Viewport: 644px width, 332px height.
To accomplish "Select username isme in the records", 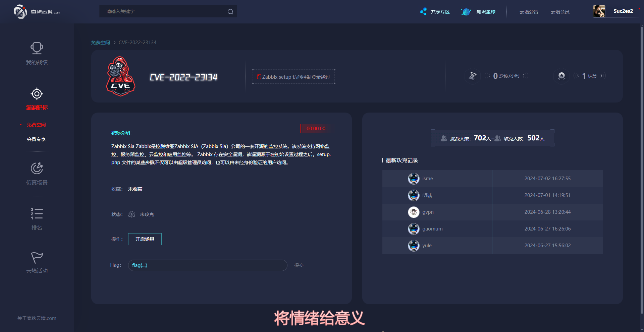I will [x=428, y=179].
